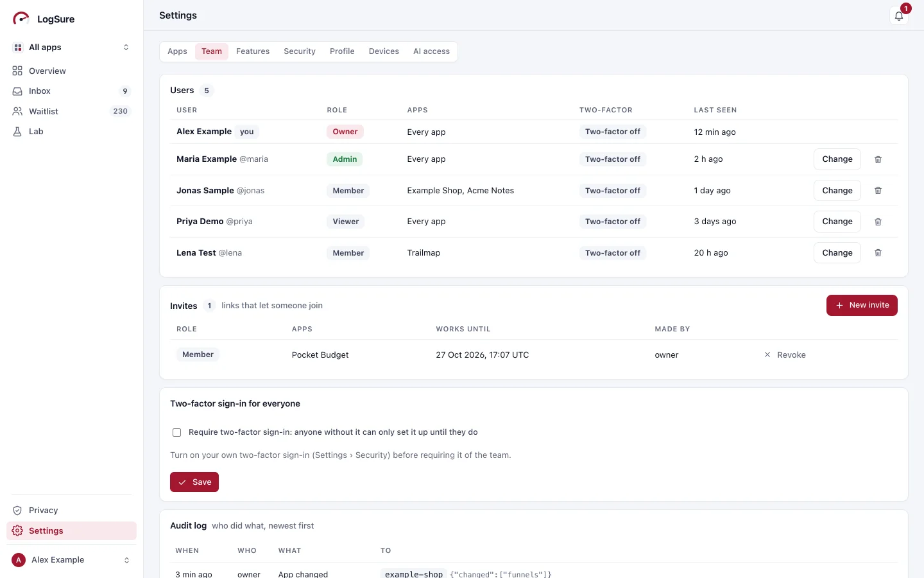Open the Inbox in sidebar

pyautogui.click(x=71, y=91)
